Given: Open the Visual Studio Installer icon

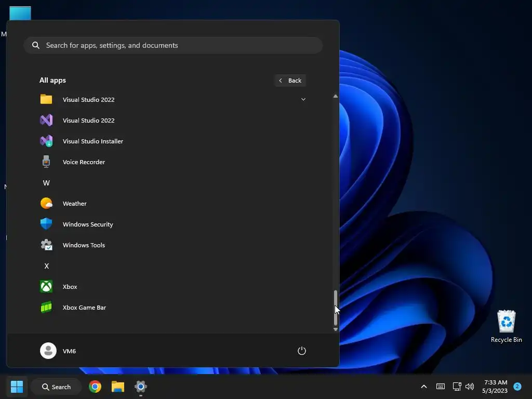Looking at the screenshot, I should click(x=46, y=141).
